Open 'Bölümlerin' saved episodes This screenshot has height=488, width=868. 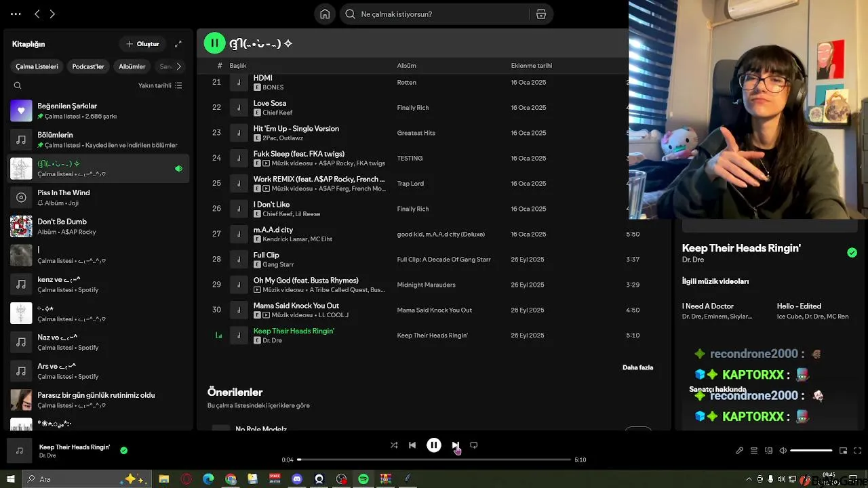99,140
